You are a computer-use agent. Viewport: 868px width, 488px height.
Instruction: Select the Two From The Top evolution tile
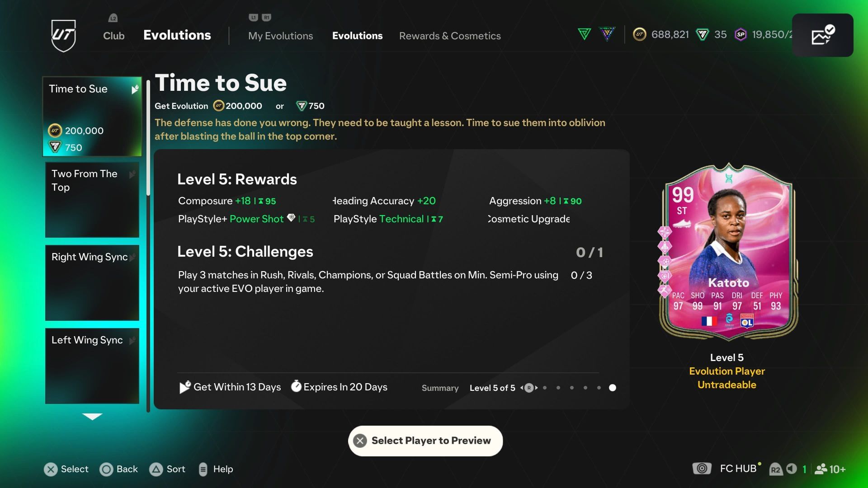coord(92,200)
